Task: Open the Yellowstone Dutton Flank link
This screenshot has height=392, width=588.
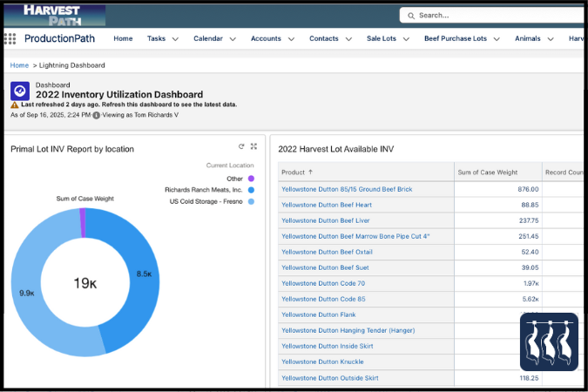Action: click(319, 314)
